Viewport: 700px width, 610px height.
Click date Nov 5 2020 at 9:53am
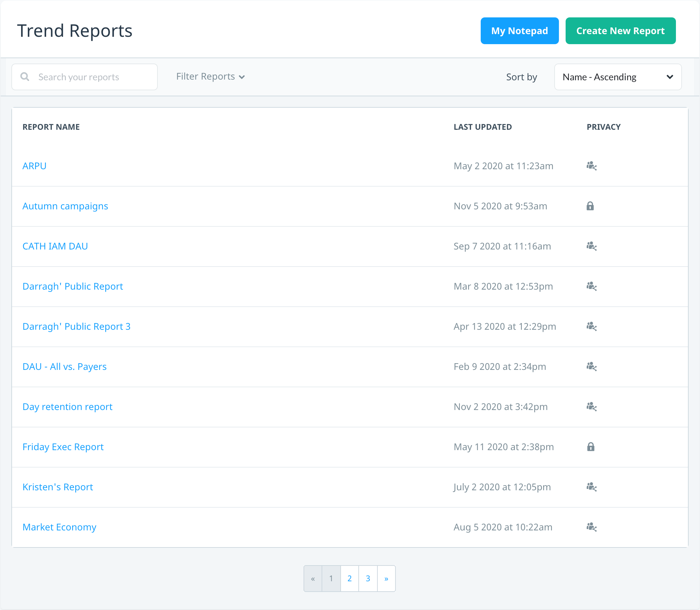[x=500, y=206]
